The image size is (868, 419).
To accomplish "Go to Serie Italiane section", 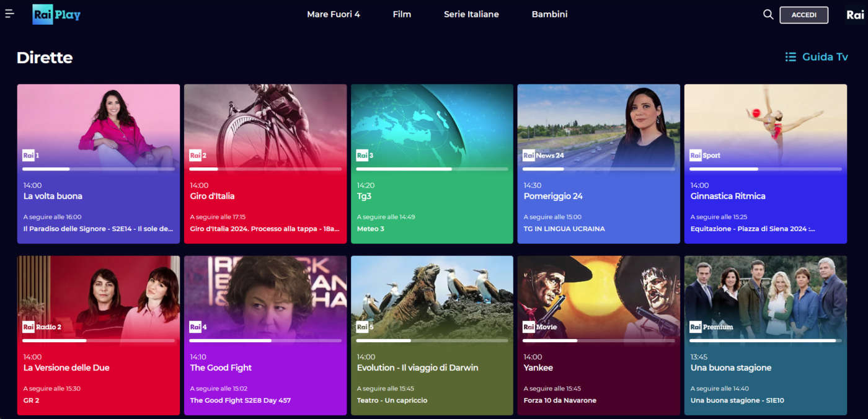I will [471, 14].
